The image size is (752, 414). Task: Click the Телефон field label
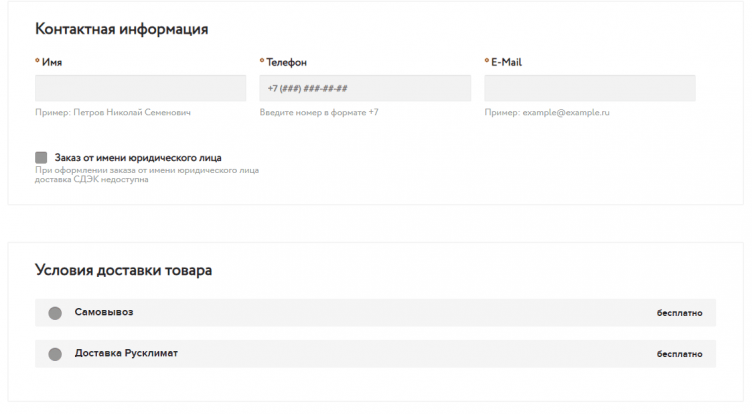tap(286, 62)
